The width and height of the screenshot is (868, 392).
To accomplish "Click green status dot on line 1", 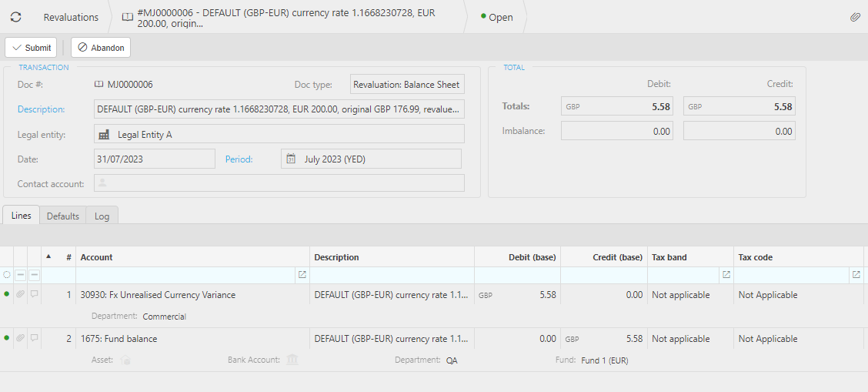I will pyautogui.click(x=7, y=294).
